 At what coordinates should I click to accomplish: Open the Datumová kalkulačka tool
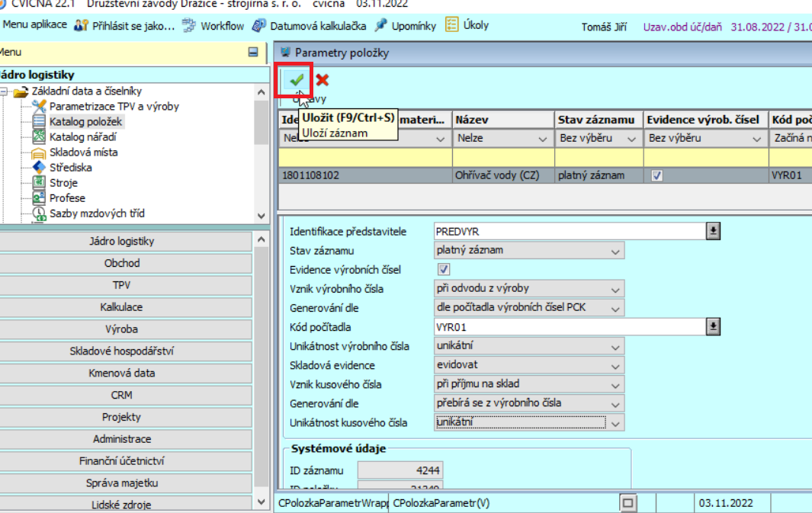coord(310,26)
